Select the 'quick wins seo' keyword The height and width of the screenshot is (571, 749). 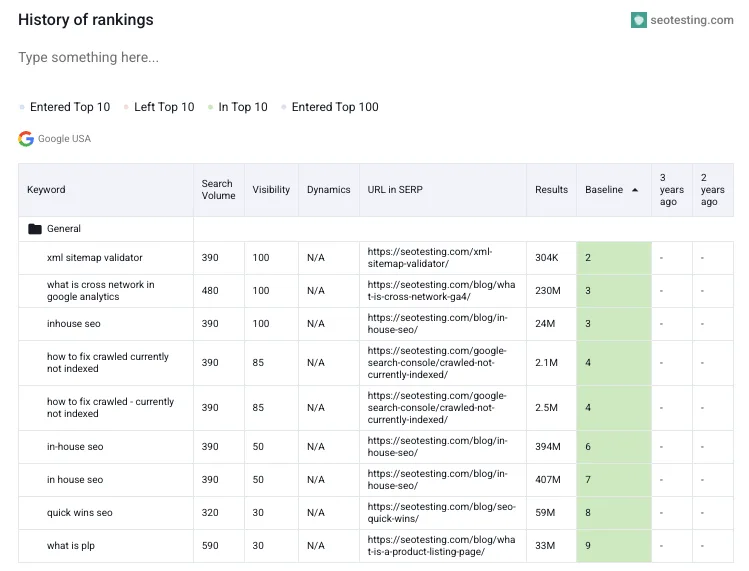pyautogui.click(x=79, y=513)
